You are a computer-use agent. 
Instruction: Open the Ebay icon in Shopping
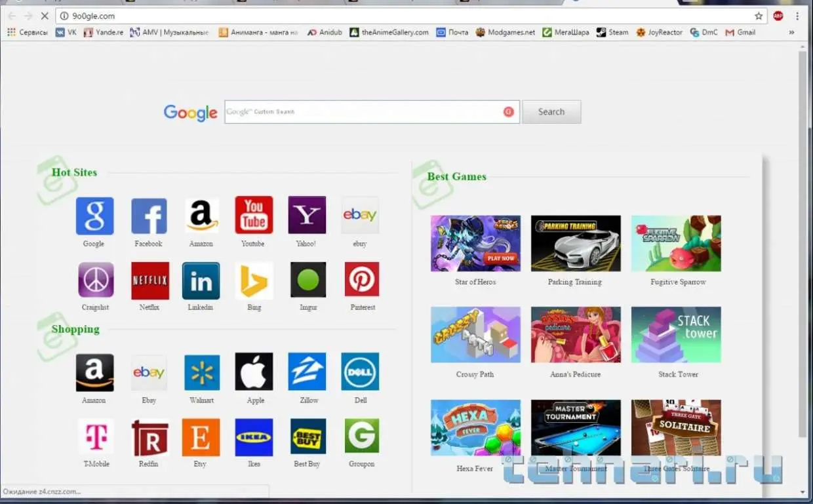click(x=149, y=373)
